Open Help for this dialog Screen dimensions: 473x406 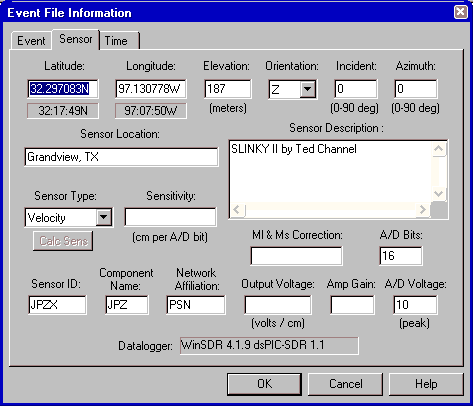(426, 384)
